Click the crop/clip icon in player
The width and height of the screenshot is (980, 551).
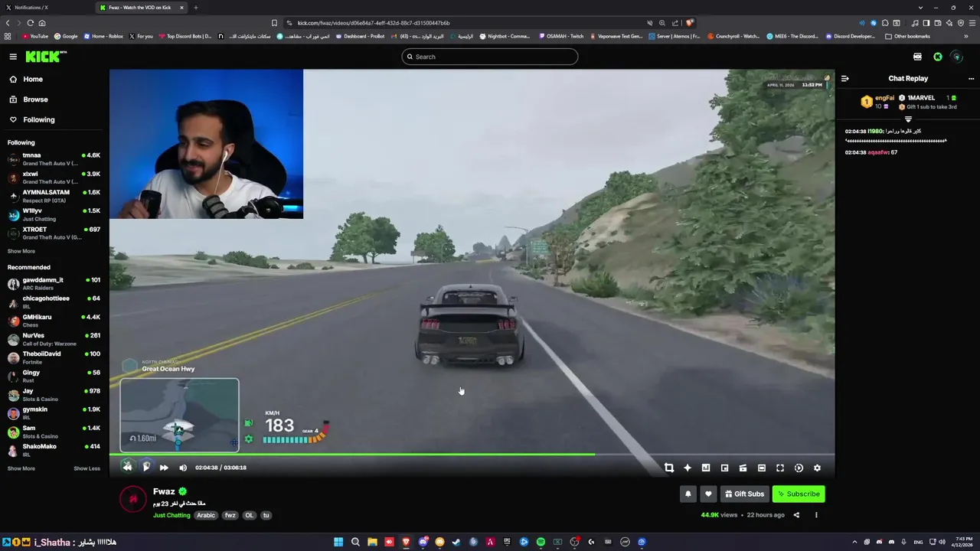669,468
